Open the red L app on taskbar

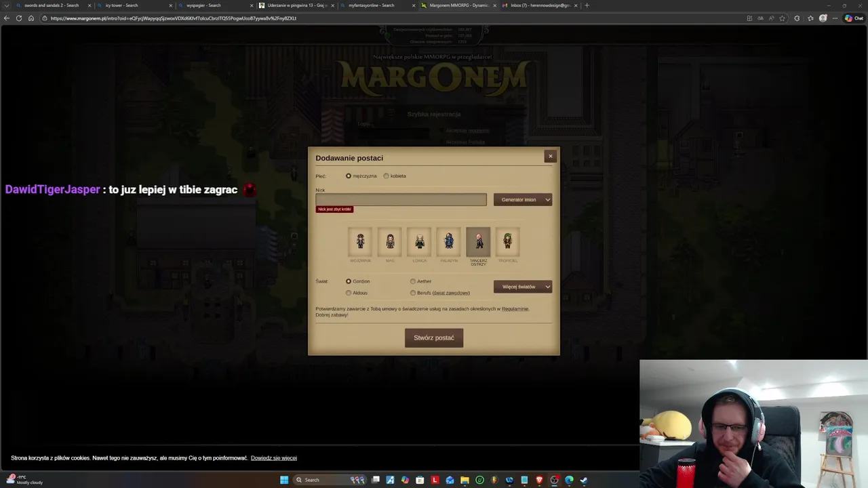pyautogui.click(x=435, y=480)
